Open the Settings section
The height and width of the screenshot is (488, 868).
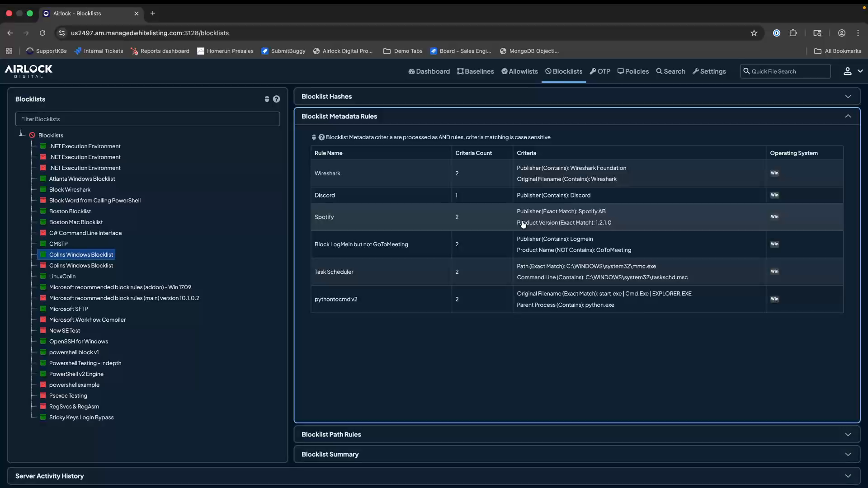click(709, 71)
